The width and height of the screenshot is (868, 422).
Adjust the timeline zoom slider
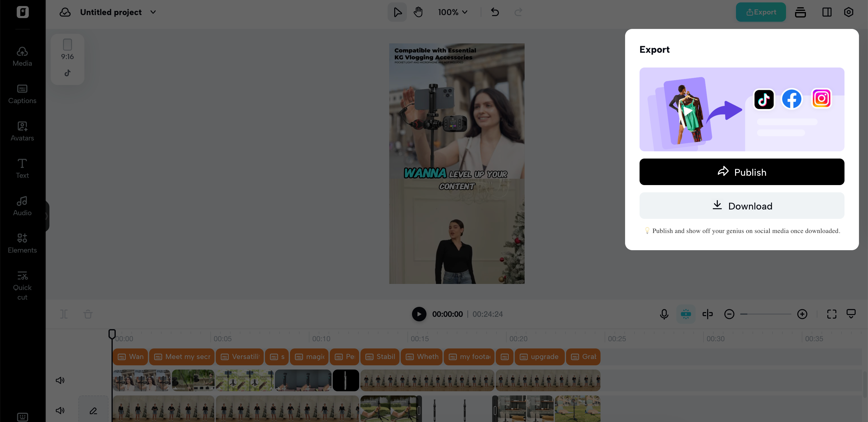[x=765, y=314]
